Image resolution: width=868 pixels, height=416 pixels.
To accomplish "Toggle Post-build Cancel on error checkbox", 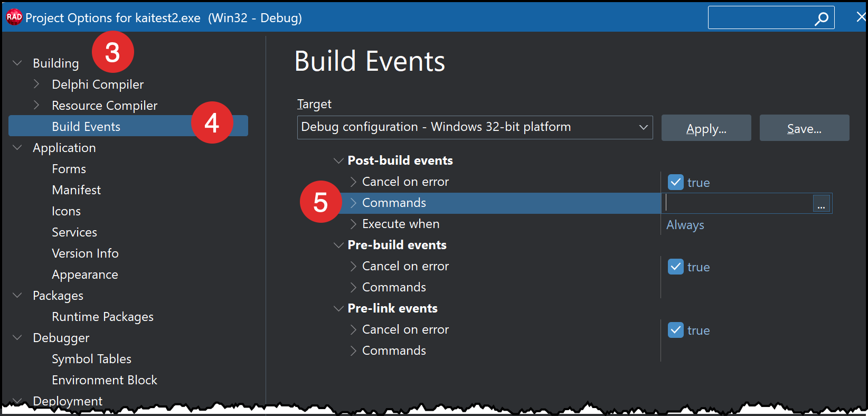I will click(676, 182).
